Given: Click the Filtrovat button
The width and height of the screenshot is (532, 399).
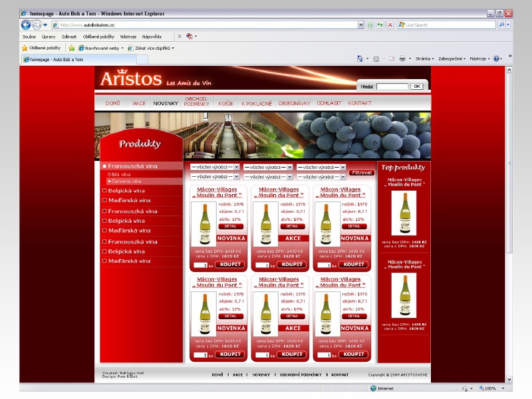Looking at the screenshot, I should pos(362,172).
